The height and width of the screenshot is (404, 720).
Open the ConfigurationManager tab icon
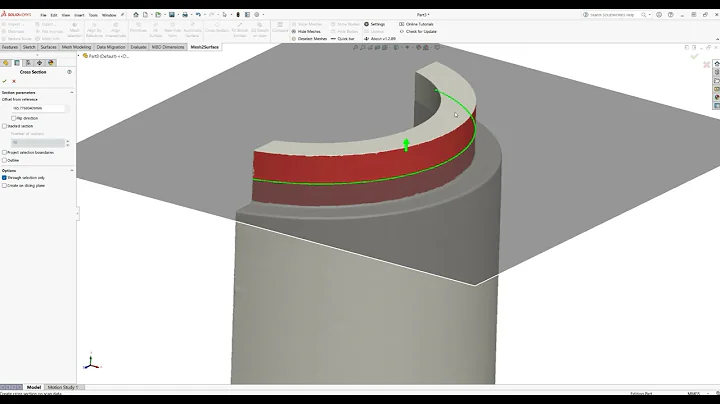[x=28, y=63]
